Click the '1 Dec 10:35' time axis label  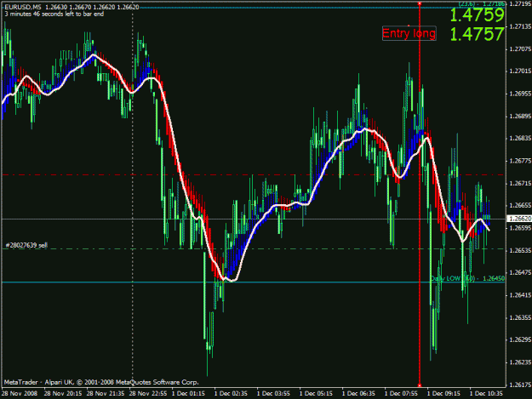(x=486, y=394)
